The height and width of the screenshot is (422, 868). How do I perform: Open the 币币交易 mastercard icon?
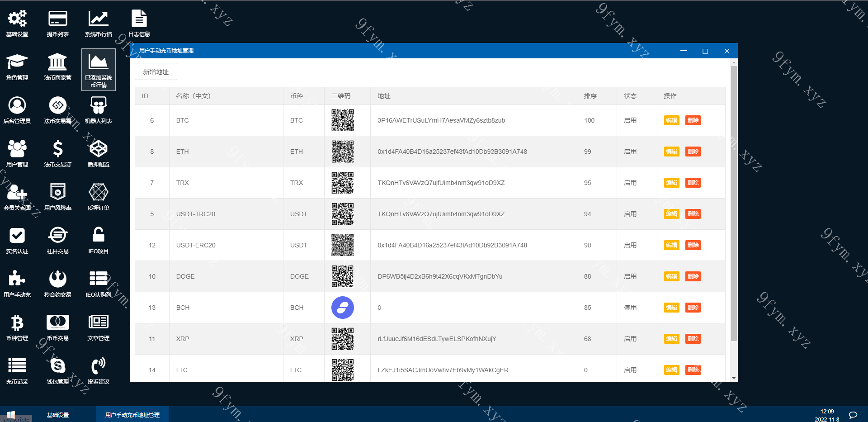point(57,322)
